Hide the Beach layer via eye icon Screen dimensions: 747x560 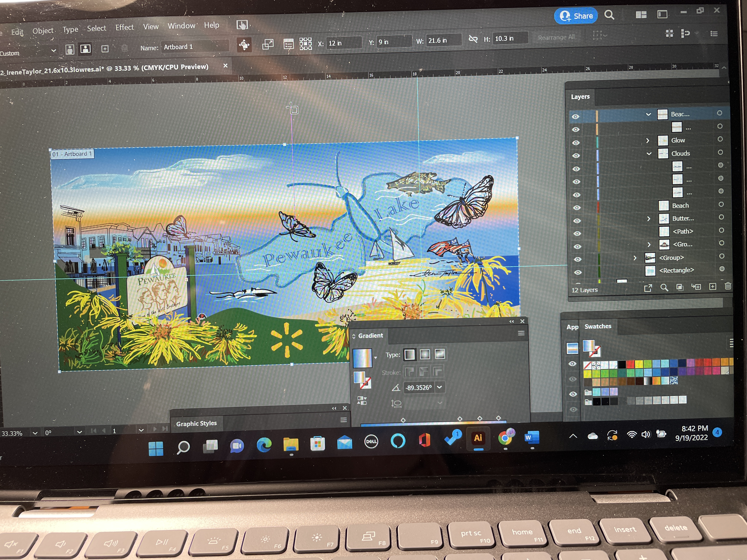tap(577, 208)
